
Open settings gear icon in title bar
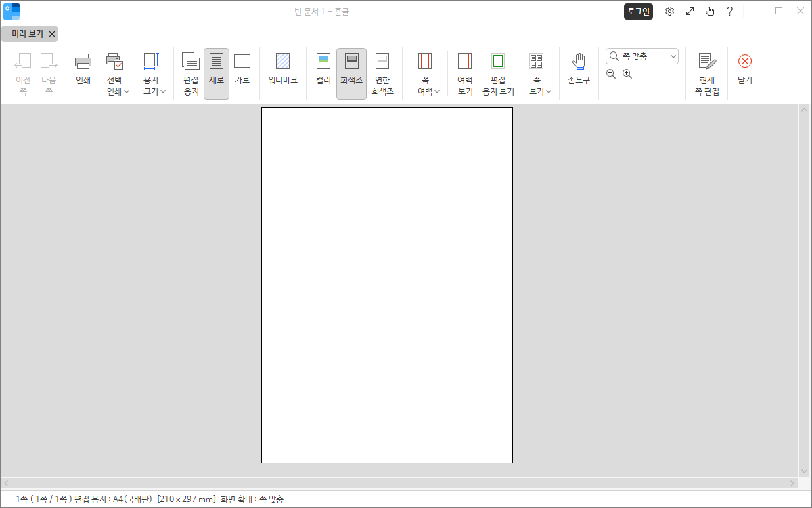point(669,11)
